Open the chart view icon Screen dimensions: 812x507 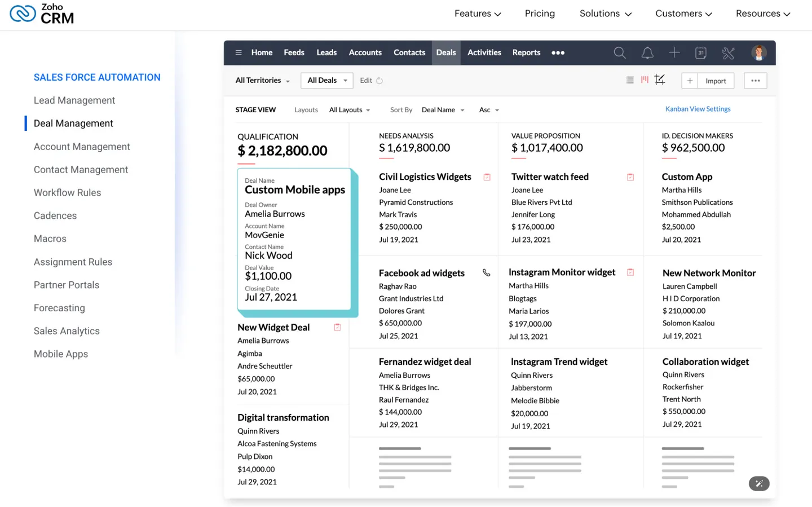pyautogui.click(x=660, y=80)
